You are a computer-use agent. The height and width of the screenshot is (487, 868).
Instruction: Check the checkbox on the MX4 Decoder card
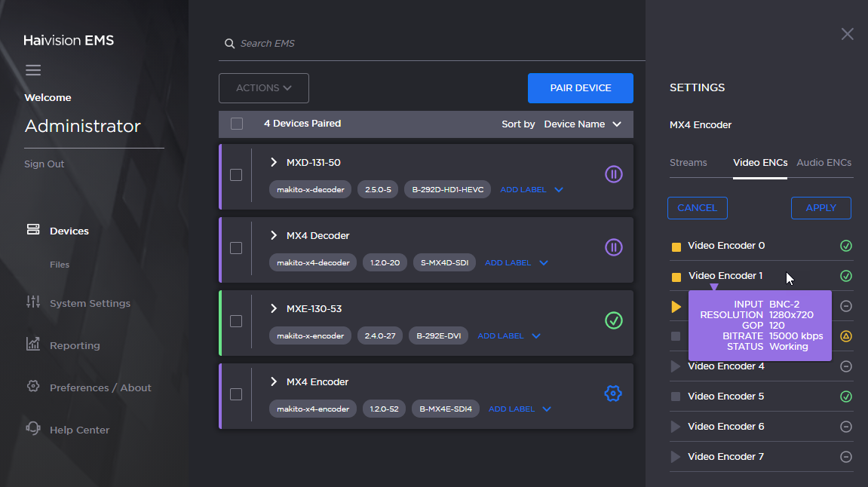tap(236, 248)
